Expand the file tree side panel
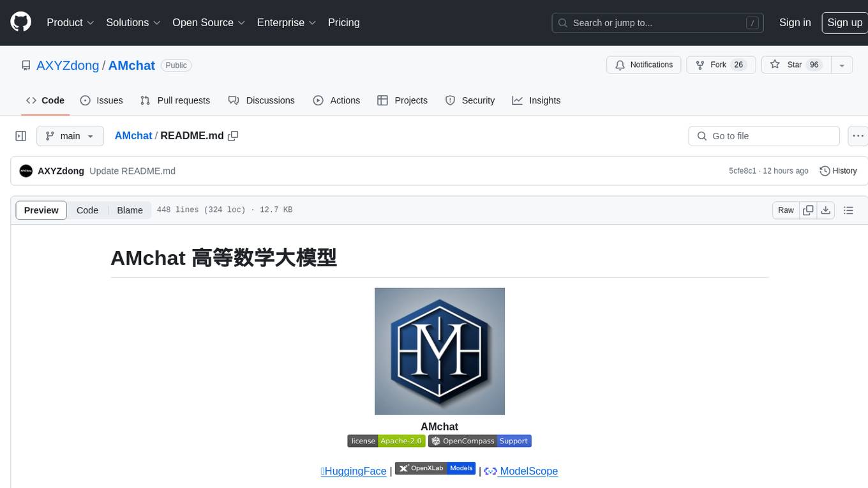Image resolution: width=868 pixels, height=488 pixels. point(21,136)
